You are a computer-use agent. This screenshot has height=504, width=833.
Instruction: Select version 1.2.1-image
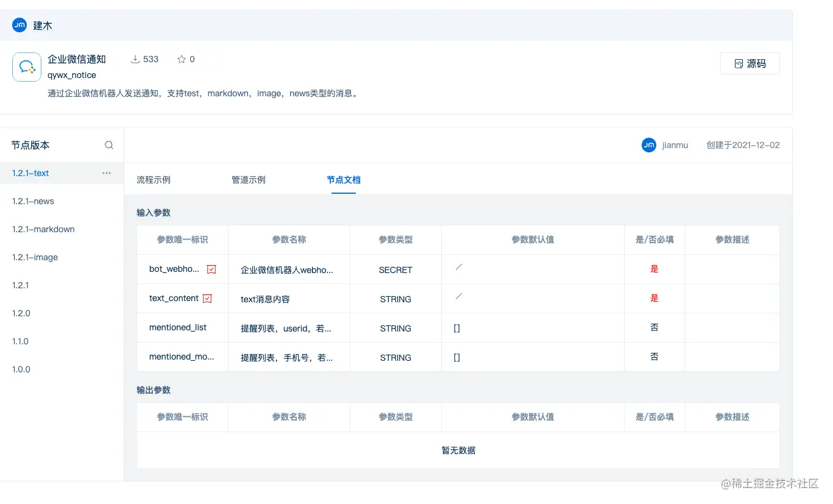35,257
